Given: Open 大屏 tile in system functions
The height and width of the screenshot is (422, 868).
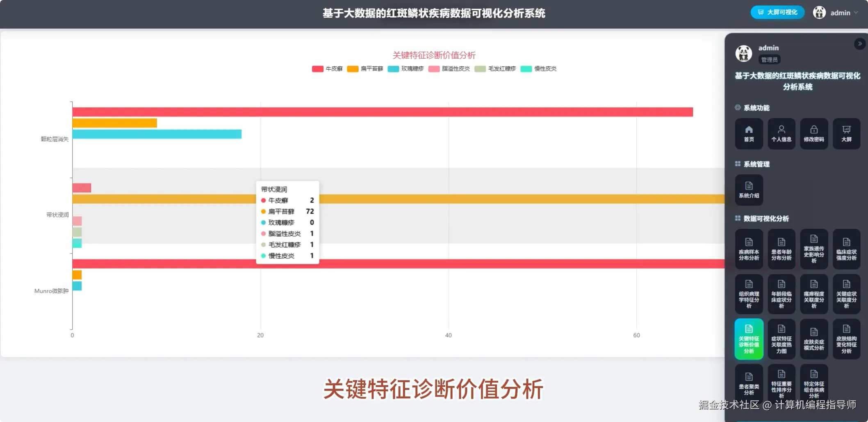Looking at the screenshot, I should coord(847,134).
